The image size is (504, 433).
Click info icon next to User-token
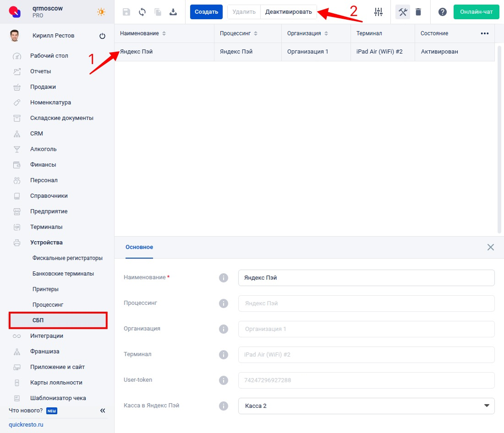[x=223, y=380]
